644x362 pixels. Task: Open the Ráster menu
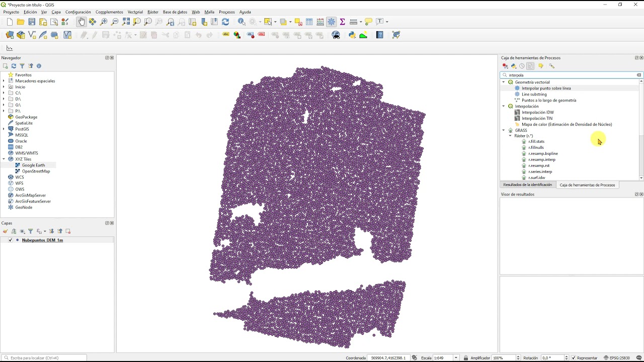coord(153,12)
